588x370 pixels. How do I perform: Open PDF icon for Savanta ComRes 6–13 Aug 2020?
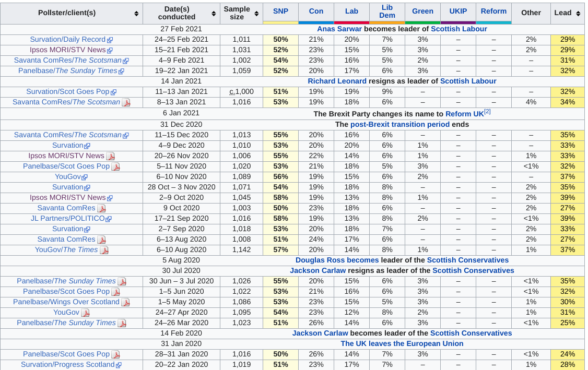(101, 240)
